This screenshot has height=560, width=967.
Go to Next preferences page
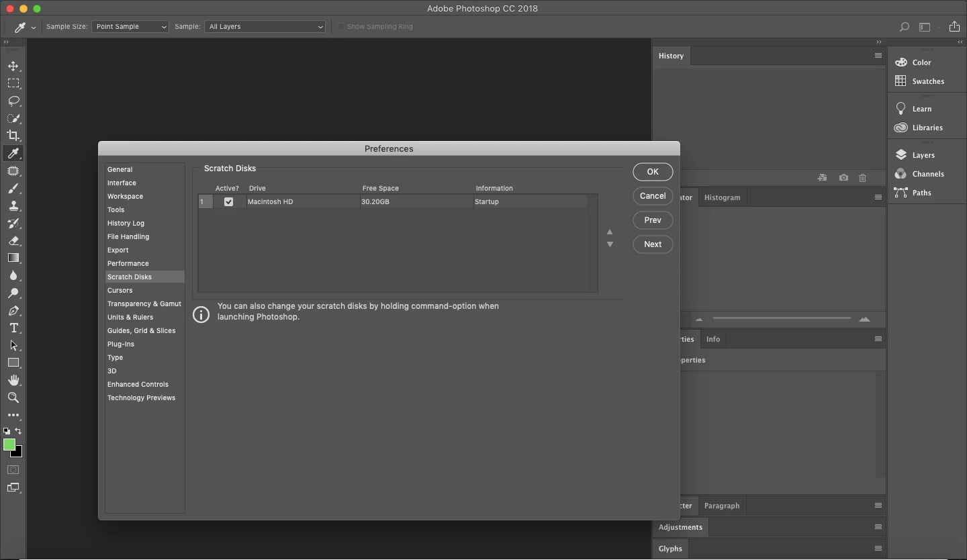[653, 244]
